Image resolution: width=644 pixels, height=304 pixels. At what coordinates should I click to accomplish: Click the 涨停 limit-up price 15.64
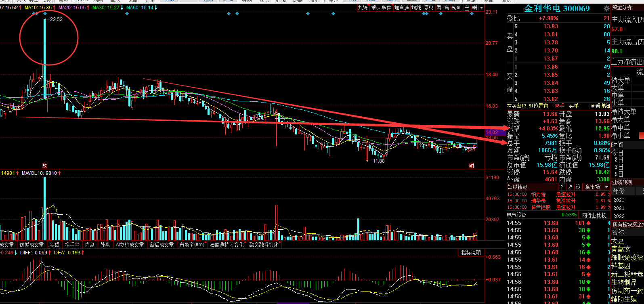coord(550,172)
